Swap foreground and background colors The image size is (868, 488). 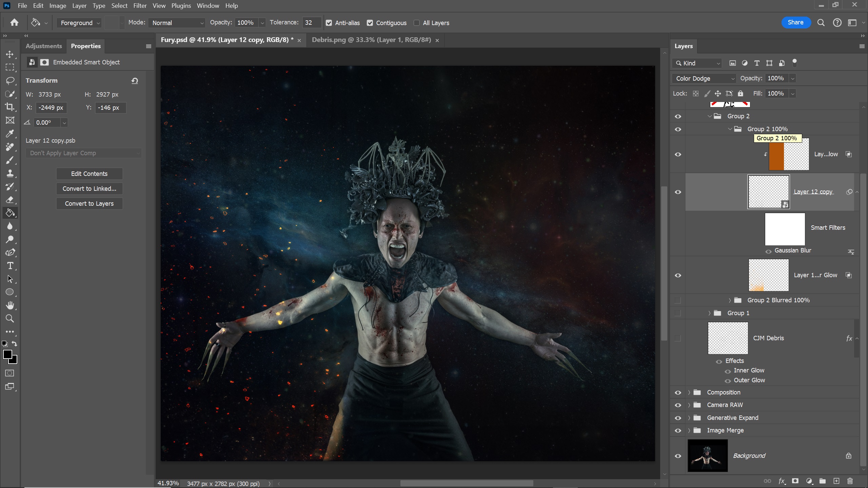pos(15,344)
